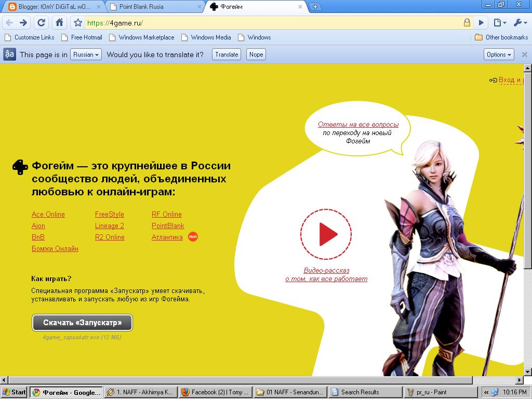Click the translate bar language icon

pos(9,54)
